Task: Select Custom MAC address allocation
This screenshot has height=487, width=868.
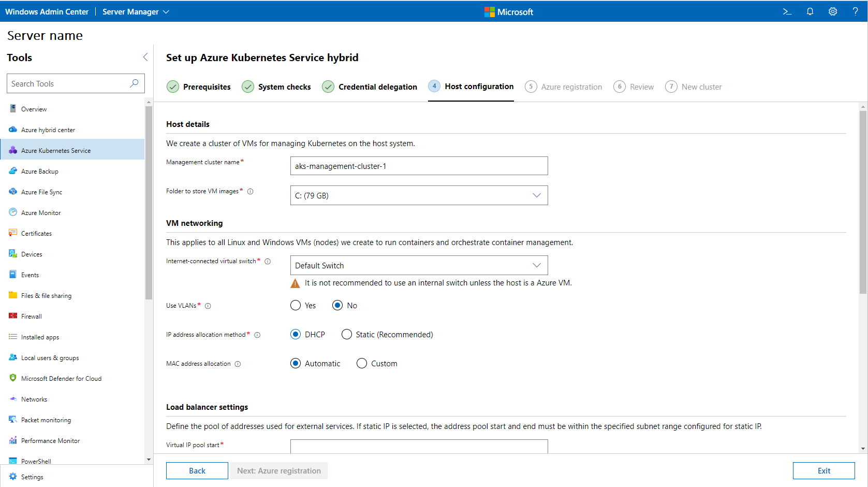Action: (361, 363)
